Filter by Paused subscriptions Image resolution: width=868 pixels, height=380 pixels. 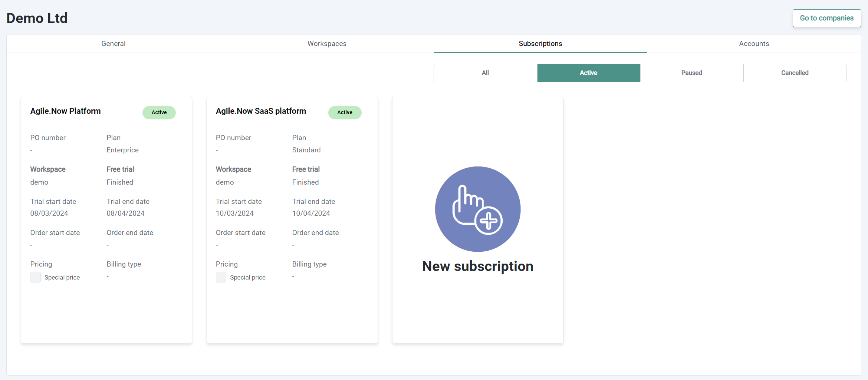[x=692, y=73]
